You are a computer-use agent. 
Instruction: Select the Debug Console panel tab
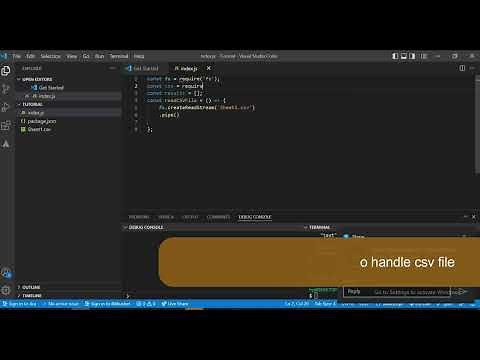(255, 217)
